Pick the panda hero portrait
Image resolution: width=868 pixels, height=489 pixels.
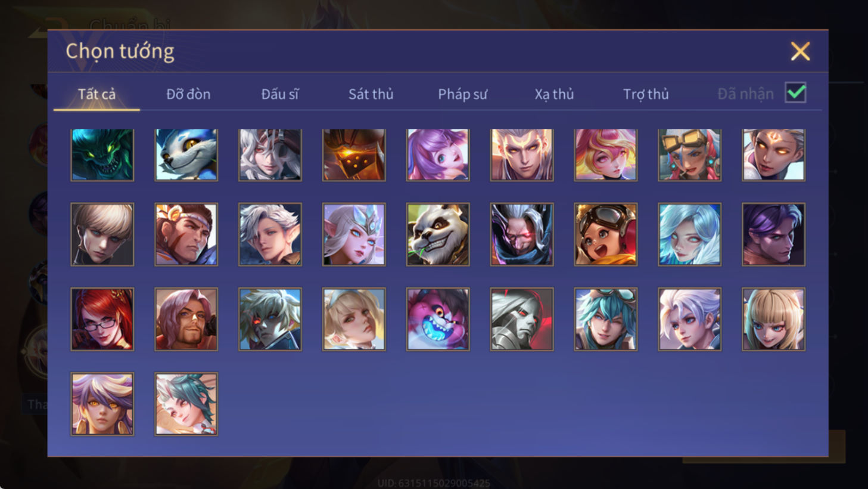[x=438, y=234]
